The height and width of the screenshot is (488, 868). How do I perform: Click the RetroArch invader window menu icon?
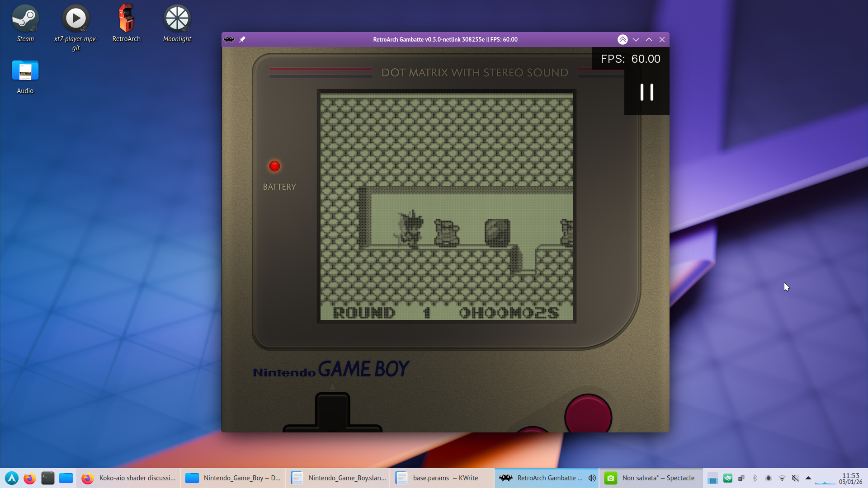point(229,40)
